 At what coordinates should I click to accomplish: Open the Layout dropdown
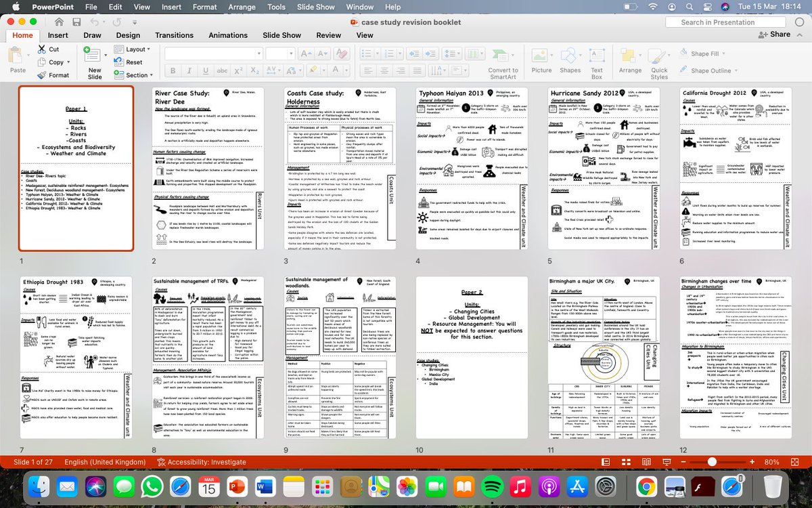click(x=133, y=49)
